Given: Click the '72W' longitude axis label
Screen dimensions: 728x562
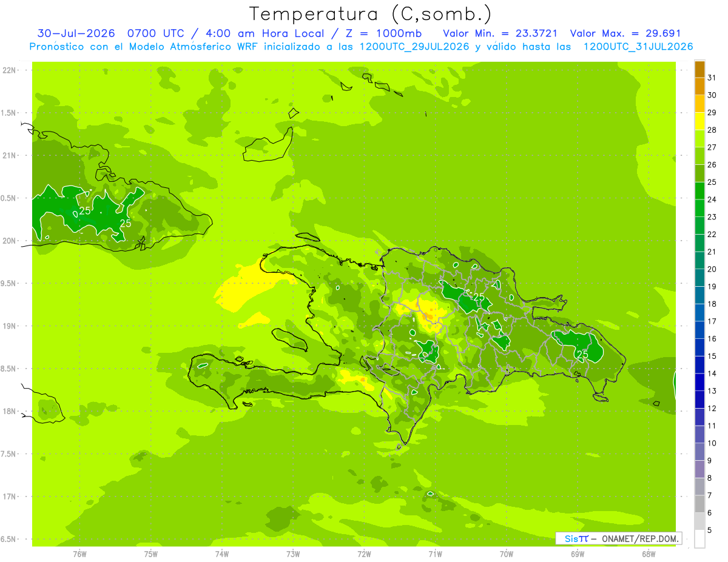Looking at the screenshot, I should click(364, 554).
